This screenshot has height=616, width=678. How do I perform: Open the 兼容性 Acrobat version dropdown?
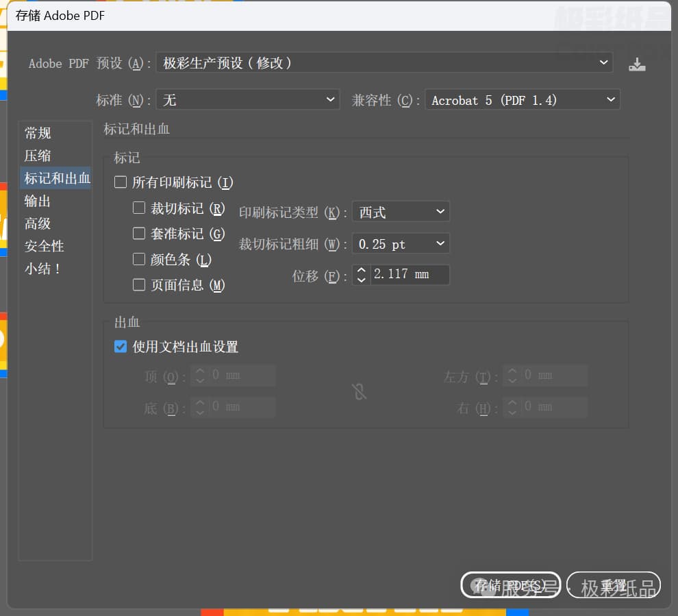click(523, 100)
